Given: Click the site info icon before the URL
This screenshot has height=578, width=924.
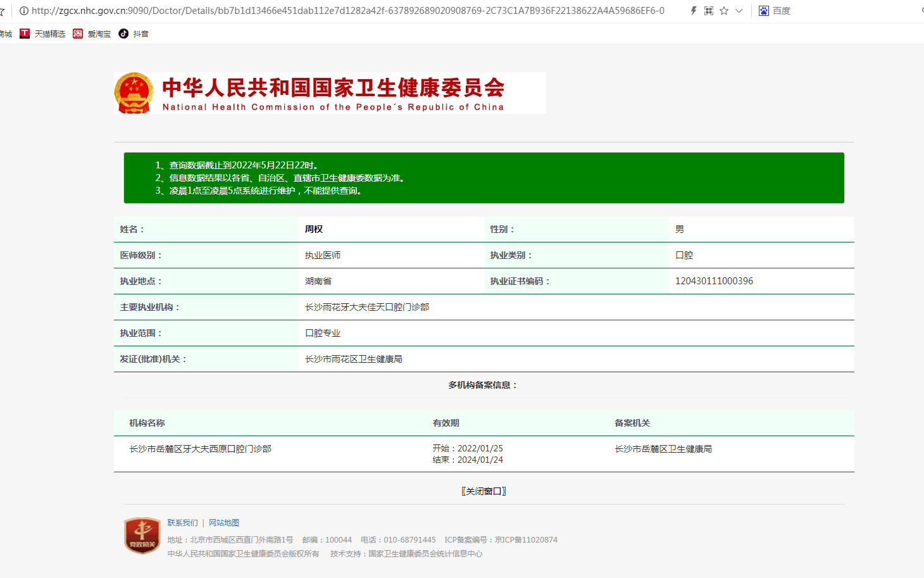Looking at the screenshot, I should pos(24,11).
